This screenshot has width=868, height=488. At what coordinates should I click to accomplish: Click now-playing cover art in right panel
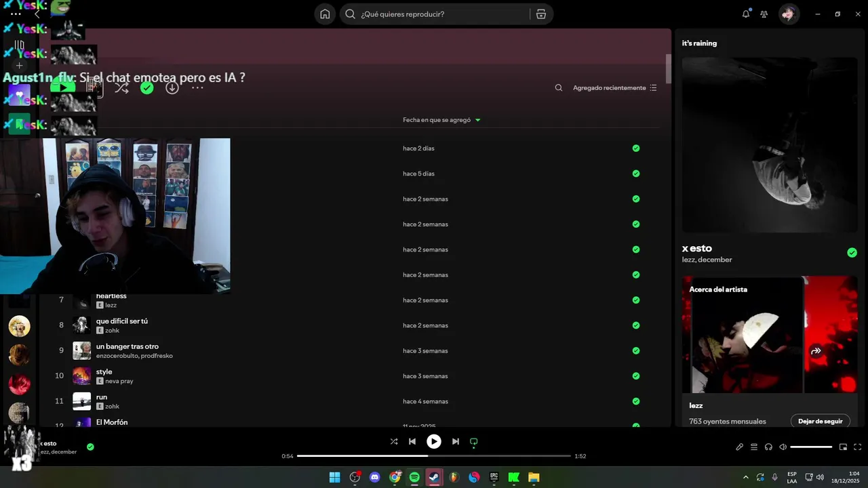click(x=770, y=144)
